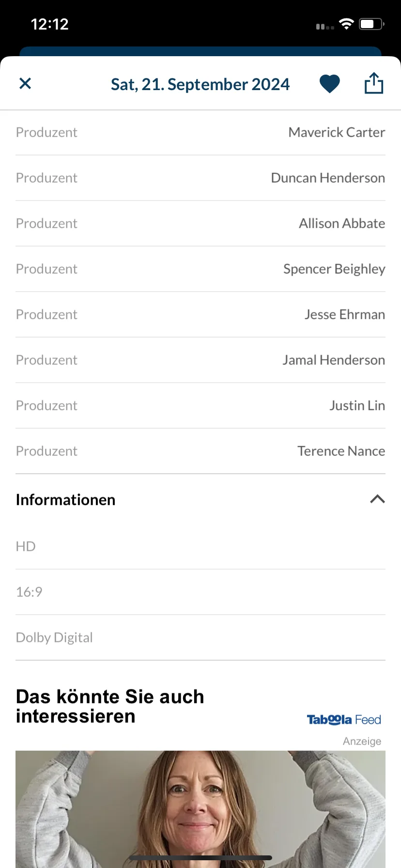Open Terence Nance producer entry
Screen dimensions: 401x868
pos(200,451)
